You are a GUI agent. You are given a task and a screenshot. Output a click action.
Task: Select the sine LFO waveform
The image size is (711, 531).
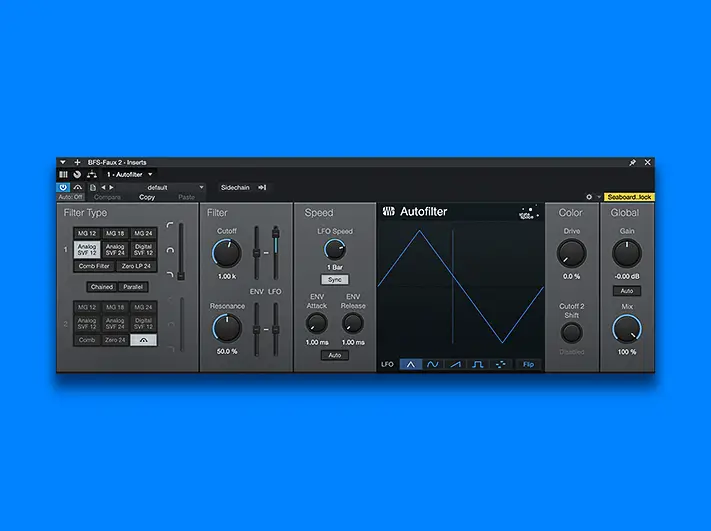click(x=433, y=364)
